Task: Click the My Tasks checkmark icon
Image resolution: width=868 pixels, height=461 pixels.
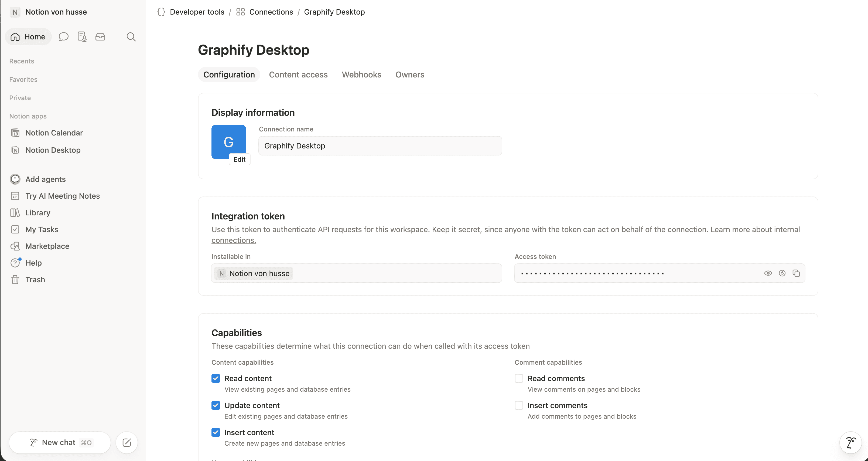Action: [15, 230]
